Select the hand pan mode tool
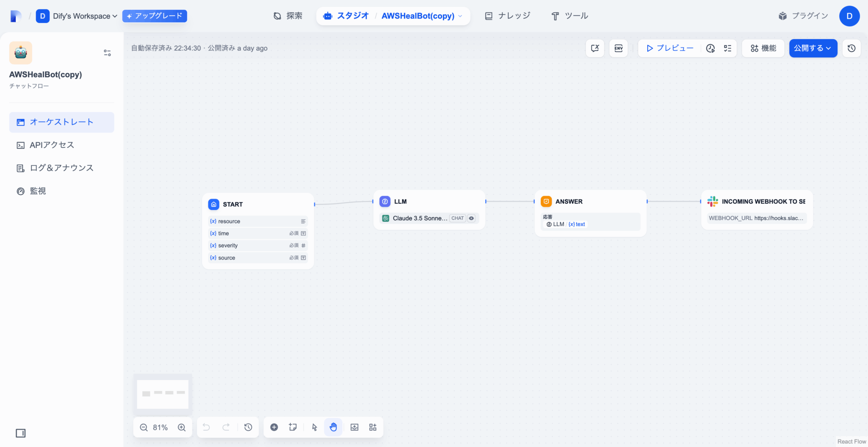The width and height of the screenshot is (868, 447). pos(333,427)
